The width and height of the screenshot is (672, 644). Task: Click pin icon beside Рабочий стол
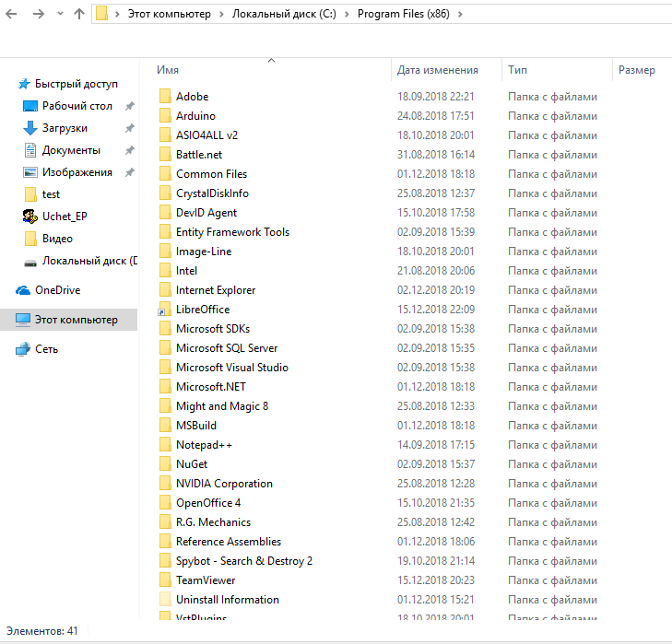click(x=129, y=106)
